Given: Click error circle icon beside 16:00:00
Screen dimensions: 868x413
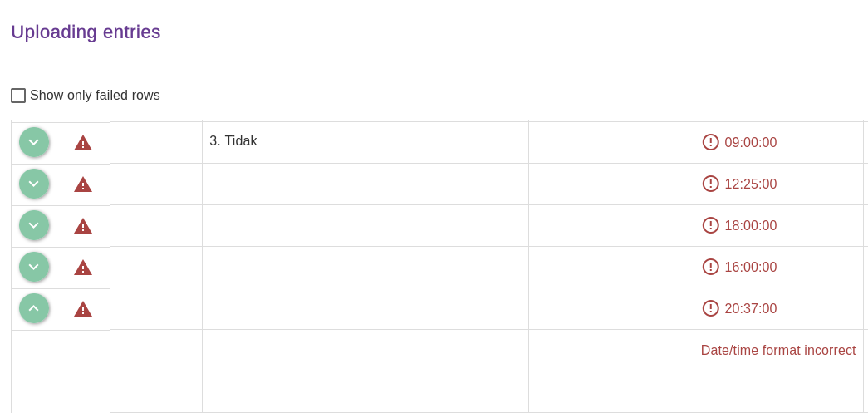Looking at the screenshot, I should (x=711, y=267).
